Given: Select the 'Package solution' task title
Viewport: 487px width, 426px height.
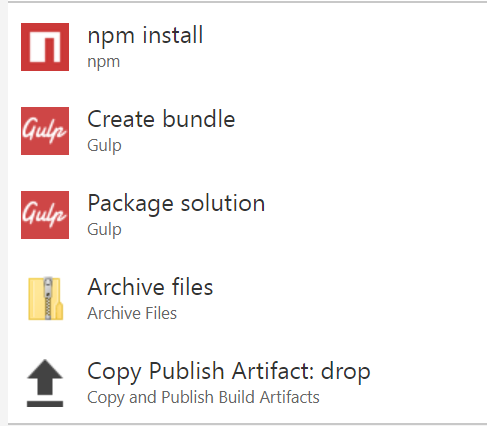Looking at the screenshot, I should 176,204.
